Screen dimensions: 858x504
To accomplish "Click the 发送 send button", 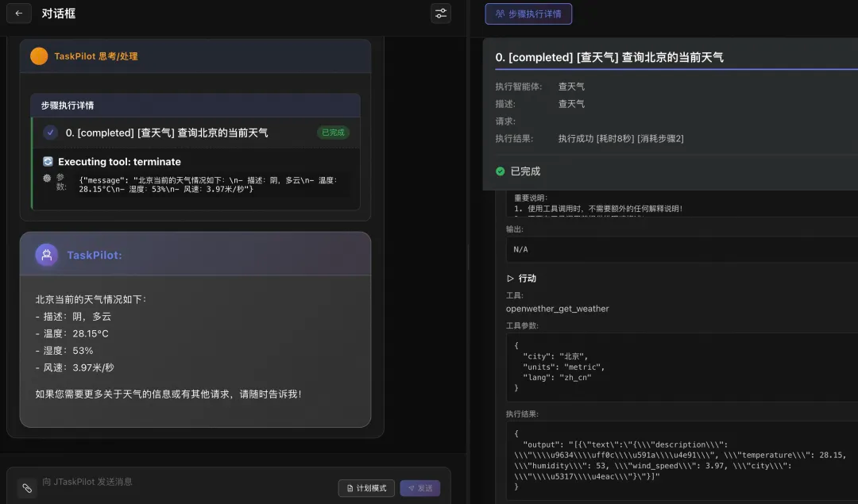I will tap(420, 488).
